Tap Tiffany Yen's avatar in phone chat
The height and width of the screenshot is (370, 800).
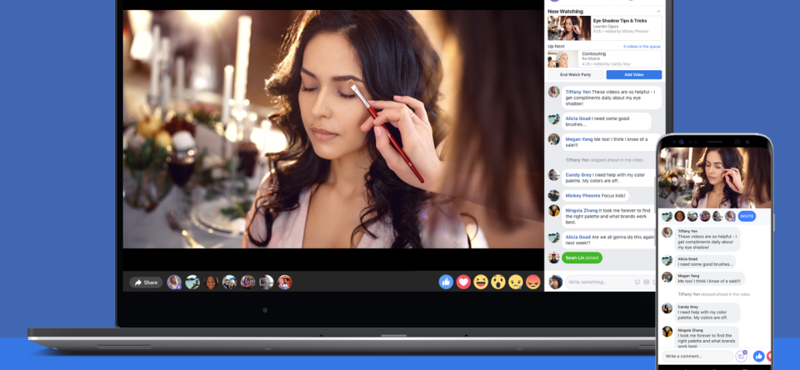[667, 233]
